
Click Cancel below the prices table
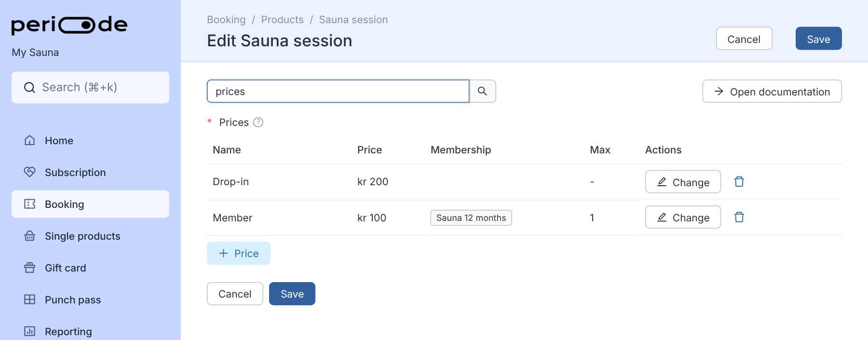click(235, 294)
